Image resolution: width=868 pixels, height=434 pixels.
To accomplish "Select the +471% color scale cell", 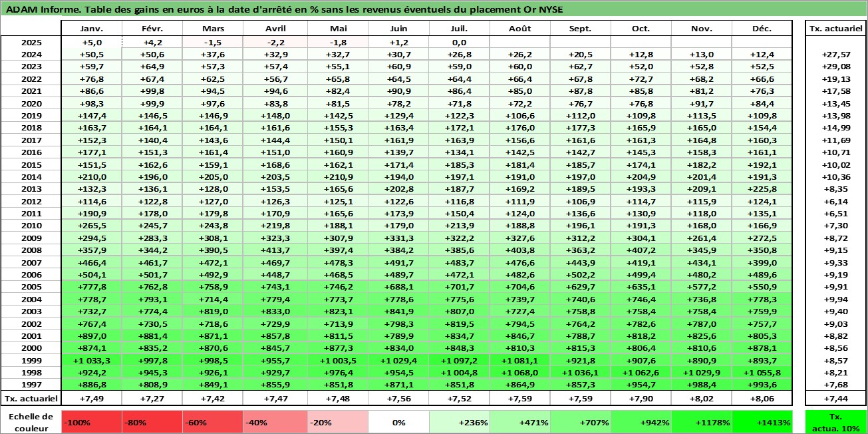I will coord(519,422).
